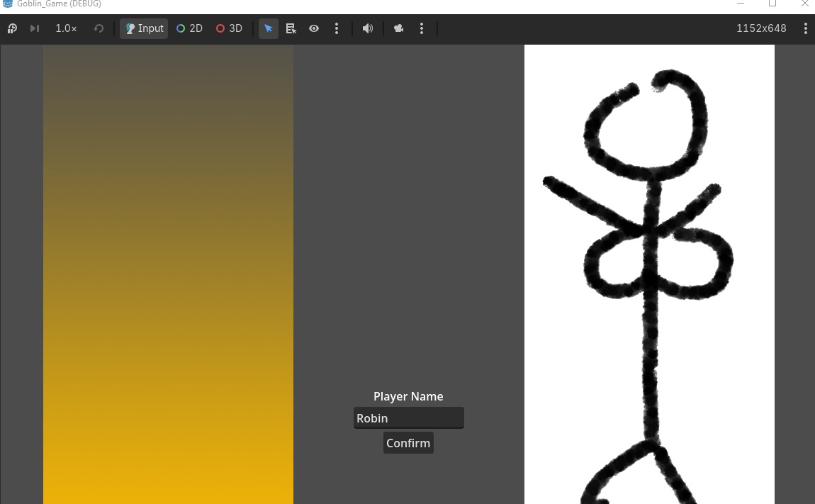
Task: Switch to 3D selection mode
Action: (x=229, y=28)
